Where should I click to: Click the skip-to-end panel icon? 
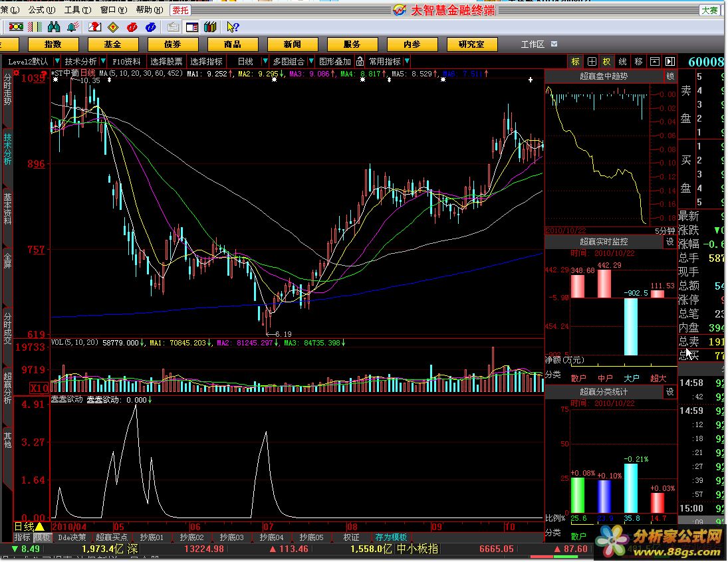tap(670, 61)
